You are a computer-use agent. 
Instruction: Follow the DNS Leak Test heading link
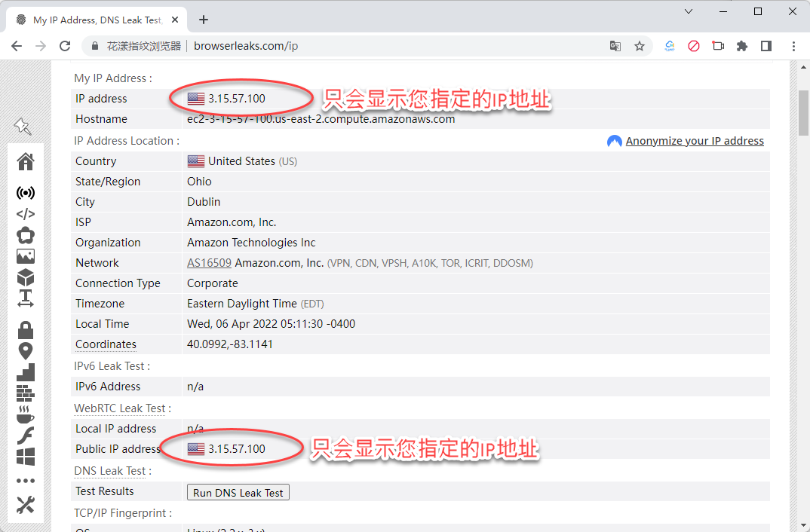click(x=110, y=471)
